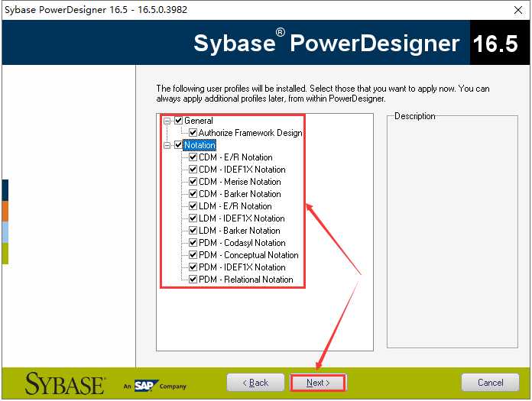Go back with the Back button
532x401 pixels.
pos(255,383)
